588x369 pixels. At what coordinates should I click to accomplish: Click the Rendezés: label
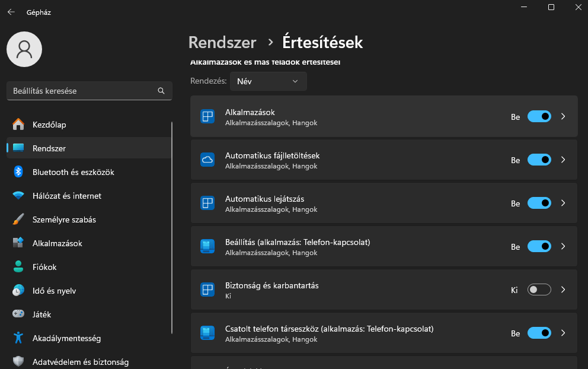click(x=209, y=81)
